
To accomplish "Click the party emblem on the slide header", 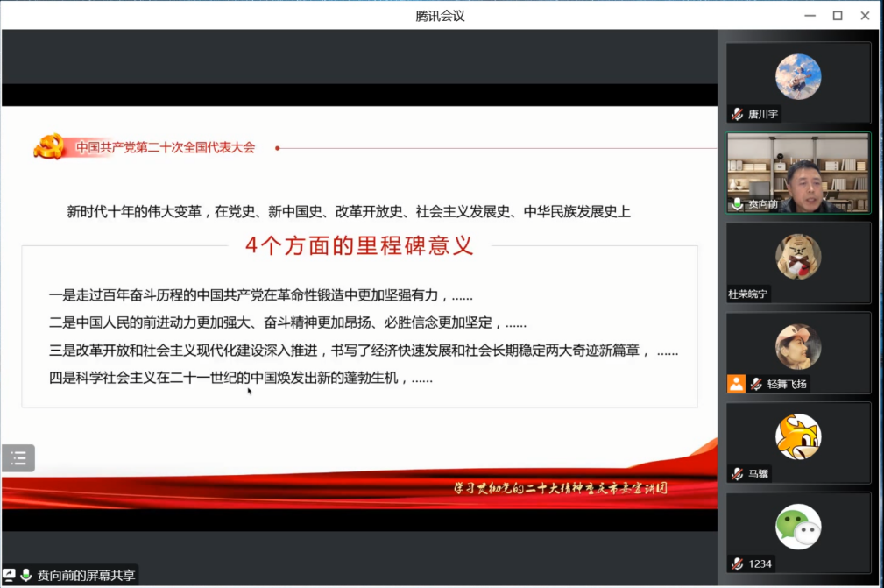I will coord(49,146).
